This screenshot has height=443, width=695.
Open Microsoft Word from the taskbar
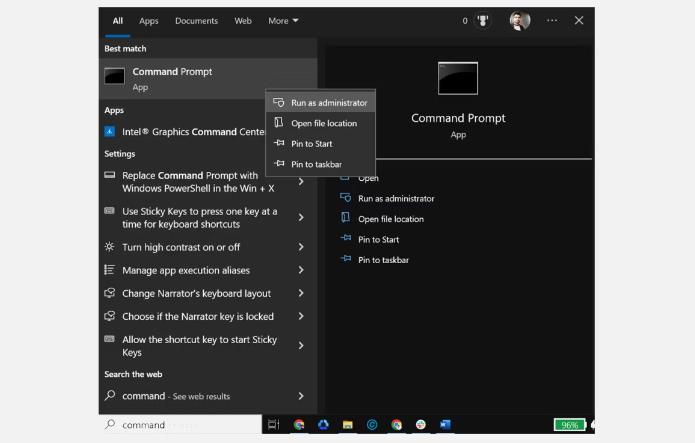445,425
